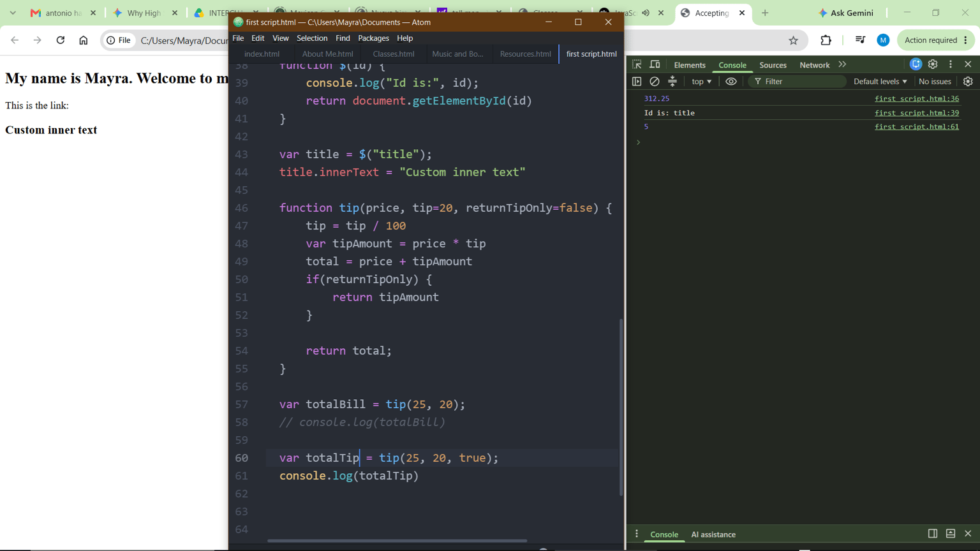Switch to the Classes.html tab in Atom
Image resolution: width=980 pixels, height=551 pixels.
click(x=394, y=54)
